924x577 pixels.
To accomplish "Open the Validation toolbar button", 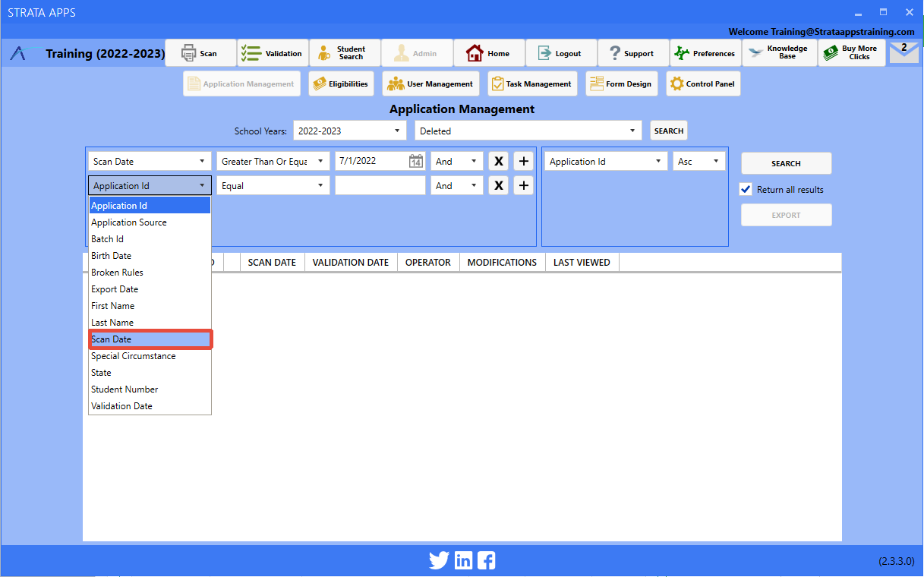I will (273, 53).
